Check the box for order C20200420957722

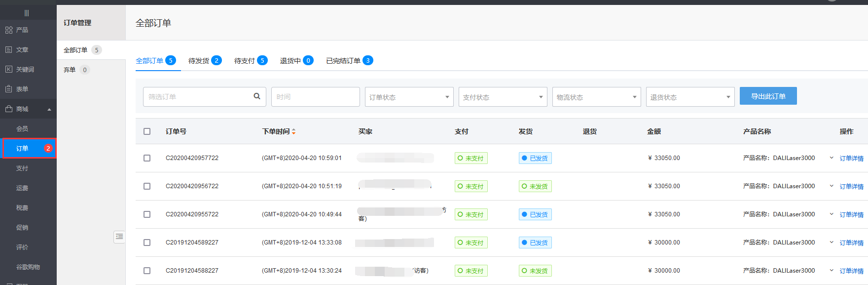[x=147, y=158]
